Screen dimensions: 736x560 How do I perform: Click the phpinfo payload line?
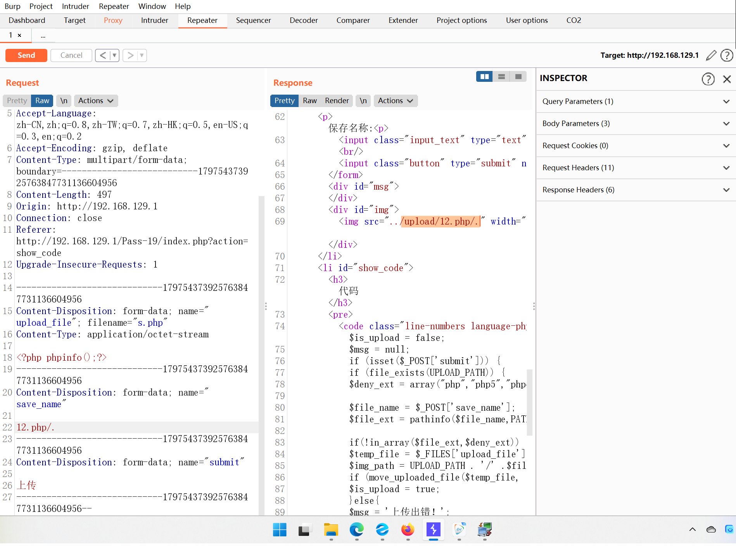click(61, 358)
